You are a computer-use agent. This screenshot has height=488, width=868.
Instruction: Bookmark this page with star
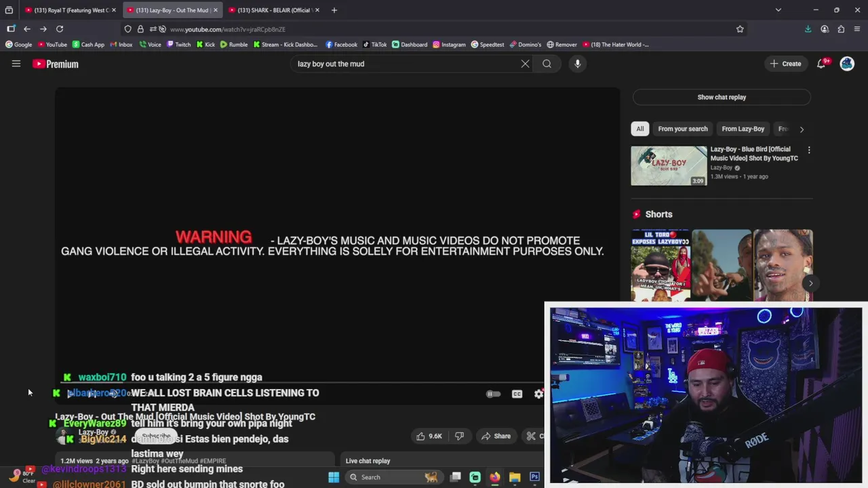pos(740,29)
